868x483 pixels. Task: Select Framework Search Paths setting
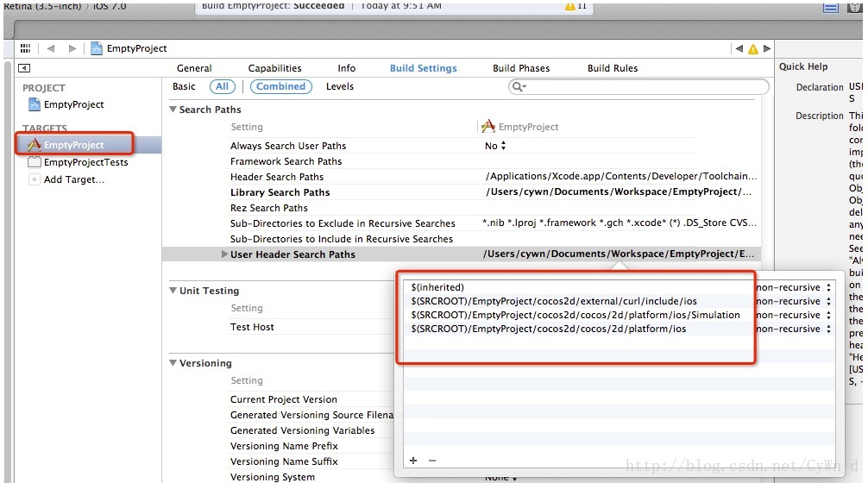pos(286,161)
